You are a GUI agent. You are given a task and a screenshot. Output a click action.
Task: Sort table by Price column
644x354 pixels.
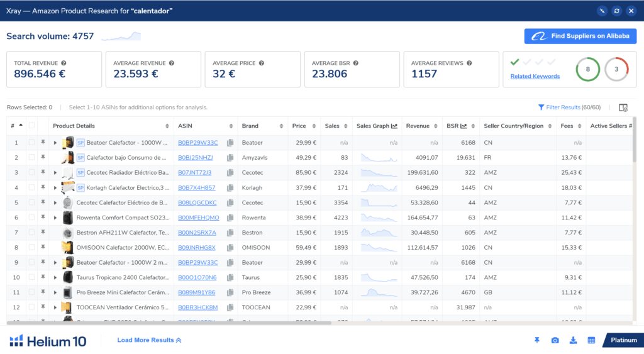(314, 126)
